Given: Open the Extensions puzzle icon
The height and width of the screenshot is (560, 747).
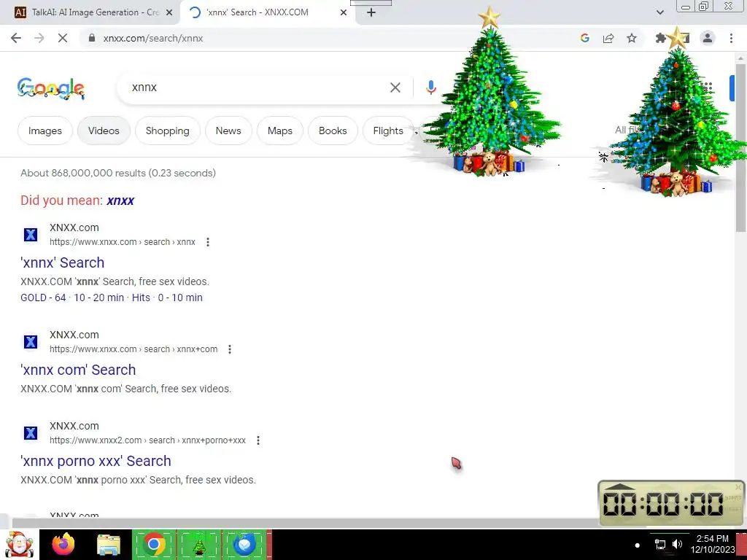Looking at the screenshot, I should (660, 38).
